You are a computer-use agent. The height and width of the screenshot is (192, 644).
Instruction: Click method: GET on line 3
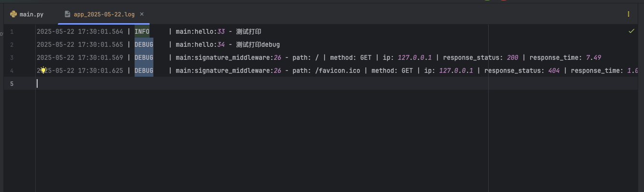[x=351, y=58]
